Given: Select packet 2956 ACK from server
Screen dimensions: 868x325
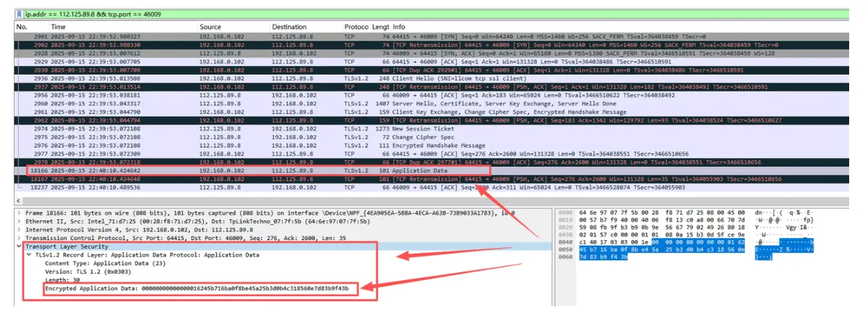Looking at the screenshot, I should [x=431, y=95].
